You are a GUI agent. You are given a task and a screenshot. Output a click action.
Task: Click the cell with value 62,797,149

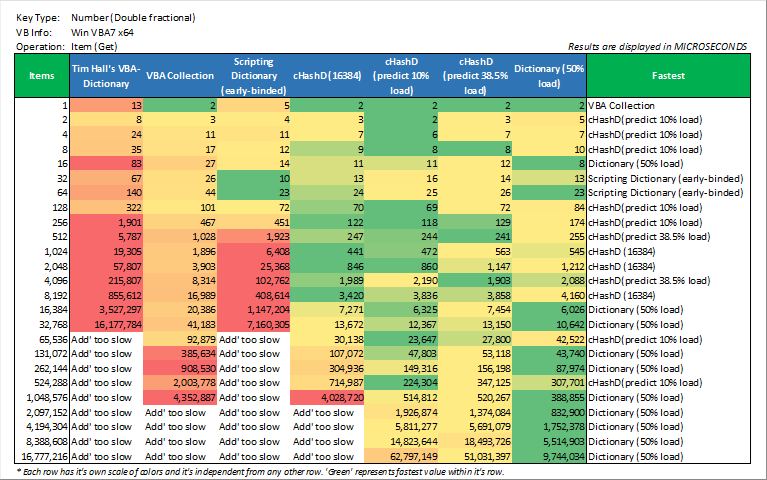[x=404, y=456]
